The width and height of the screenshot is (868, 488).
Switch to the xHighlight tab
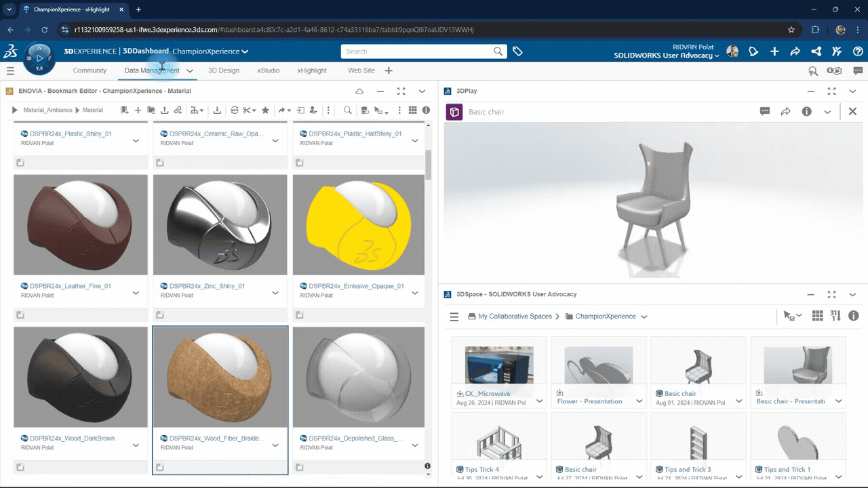312,70
